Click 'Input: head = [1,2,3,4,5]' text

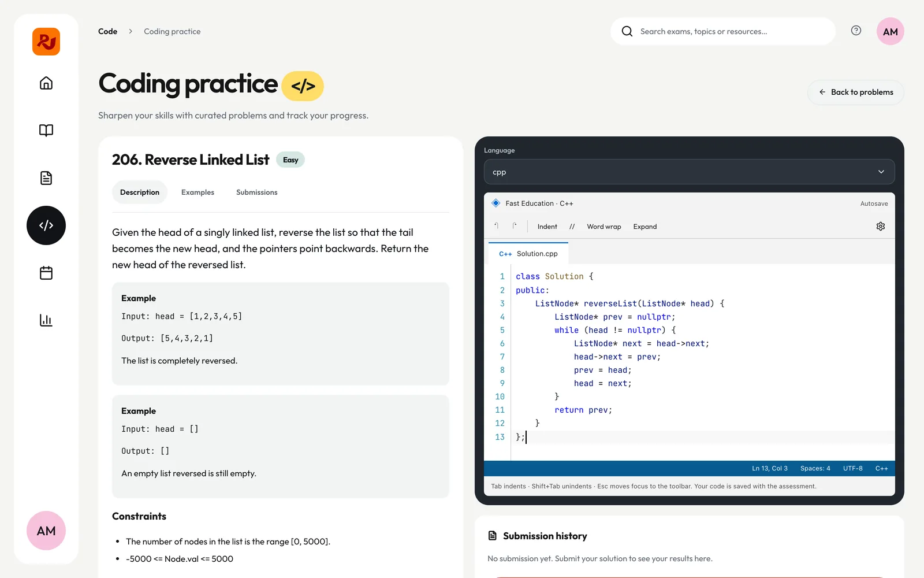[182, 316]
